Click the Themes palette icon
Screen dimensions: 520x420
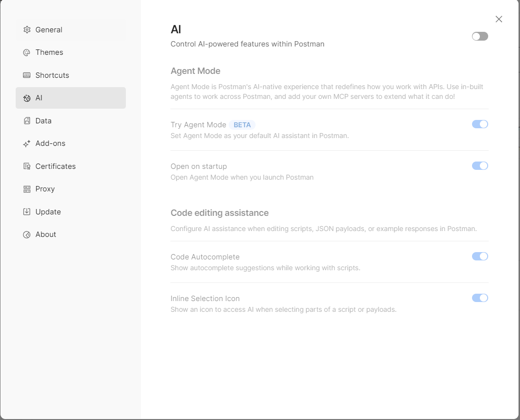click(x=27, y=52)
